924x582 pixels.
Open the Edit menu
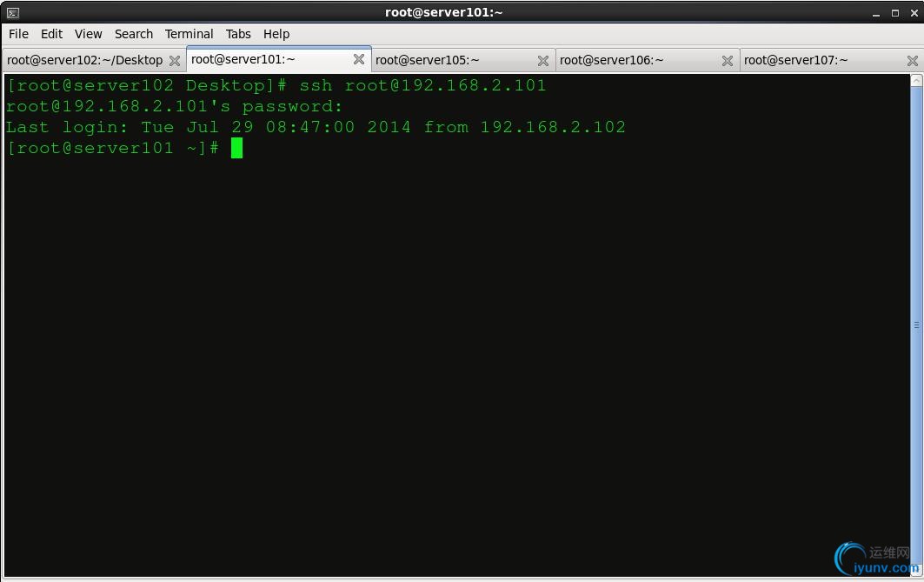(51, 34)
